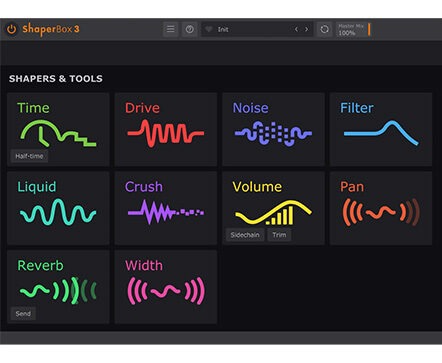This screenshot has width=442, height=363.
Task: Click the Time tile label
Action: coord(33,108)
